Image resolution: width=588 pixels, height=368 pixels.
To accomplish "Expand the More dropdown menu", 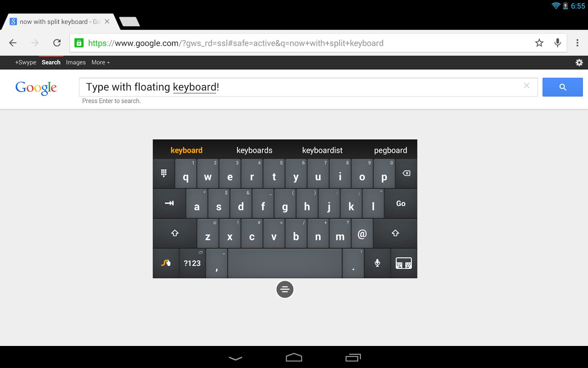I will (100, 63).
